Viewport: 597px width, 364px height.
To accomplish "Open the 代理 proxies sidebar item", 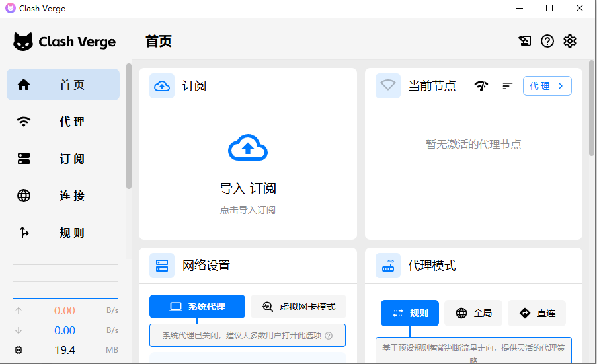I will (63, 122).
